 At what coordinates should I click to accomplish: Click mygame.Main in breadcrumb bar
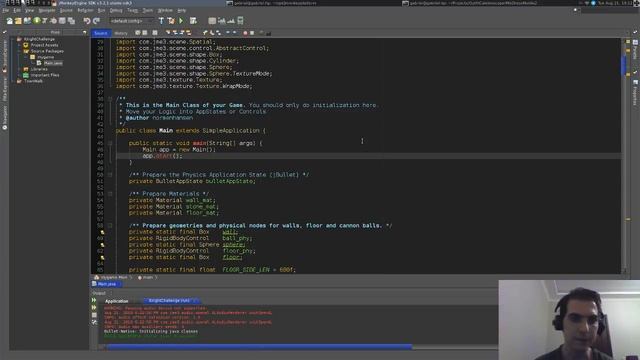113,277
